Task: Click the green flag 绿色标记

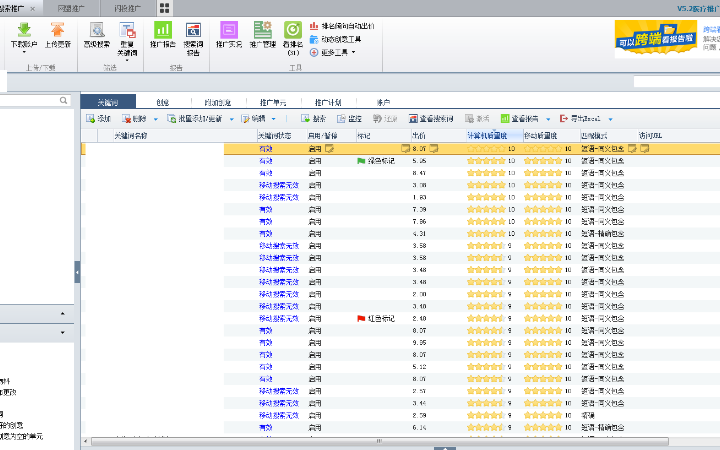Action: tap(361, 161)
